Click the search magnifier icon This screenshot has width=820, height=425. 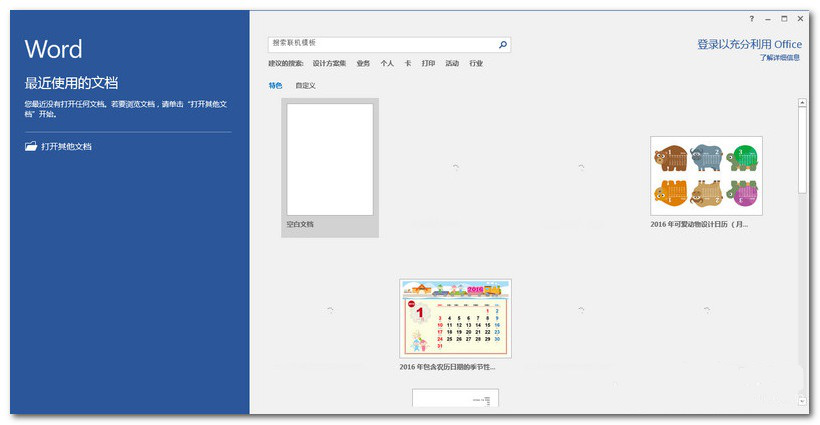(503, 44)
